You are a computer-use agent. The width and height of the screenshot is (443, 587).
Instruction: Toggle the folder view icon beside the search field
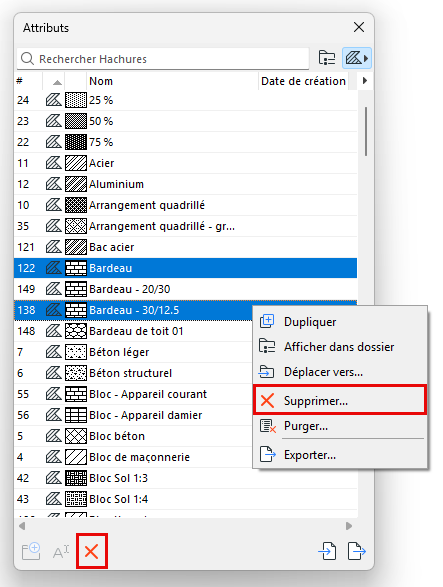[327, 58]
